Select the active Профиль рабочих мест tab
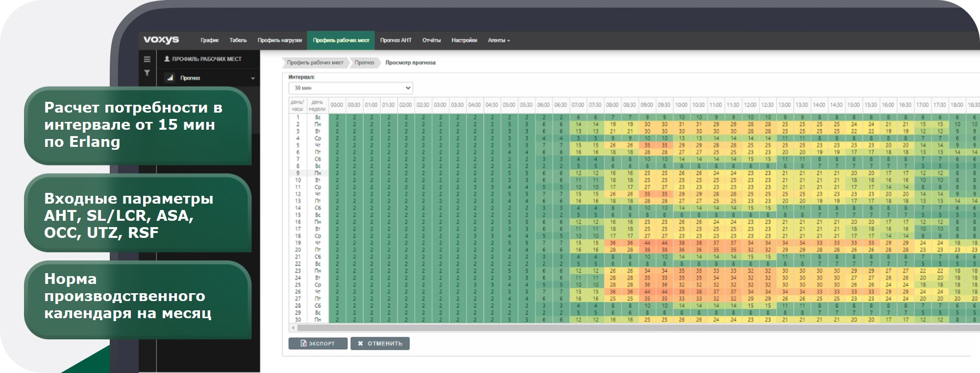The height and width of the screenshot is (373, 980). pos(341,40)
